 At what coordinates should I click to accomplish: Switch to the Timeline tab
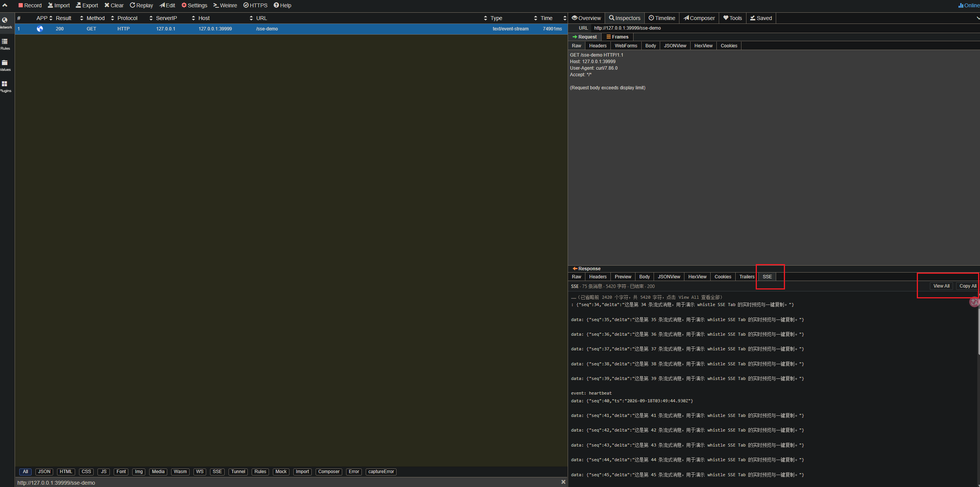click(x=662, y=18)
